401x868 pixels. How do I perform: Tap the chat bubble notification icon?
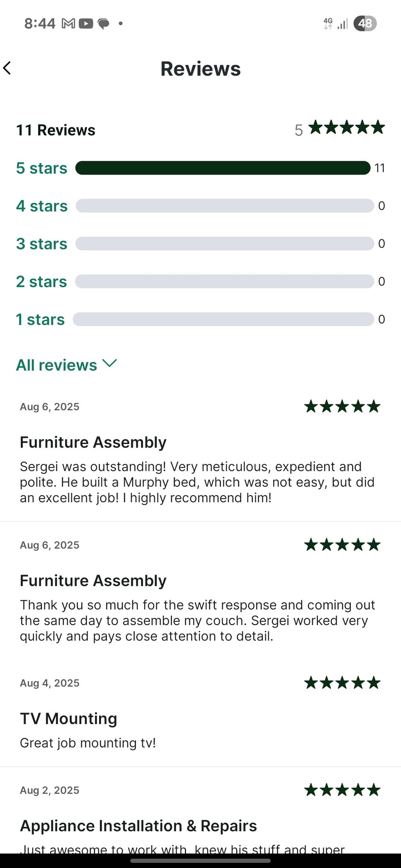point(103,24)
